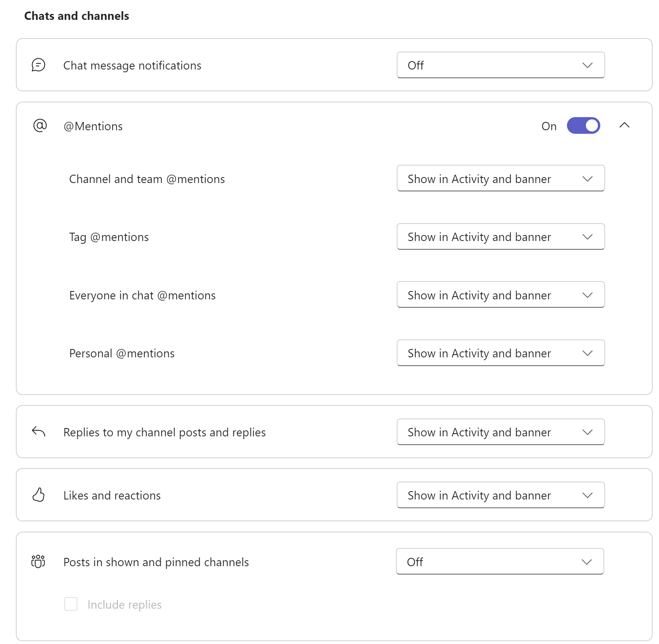Click the Chats and channels heading

point(76,16)
